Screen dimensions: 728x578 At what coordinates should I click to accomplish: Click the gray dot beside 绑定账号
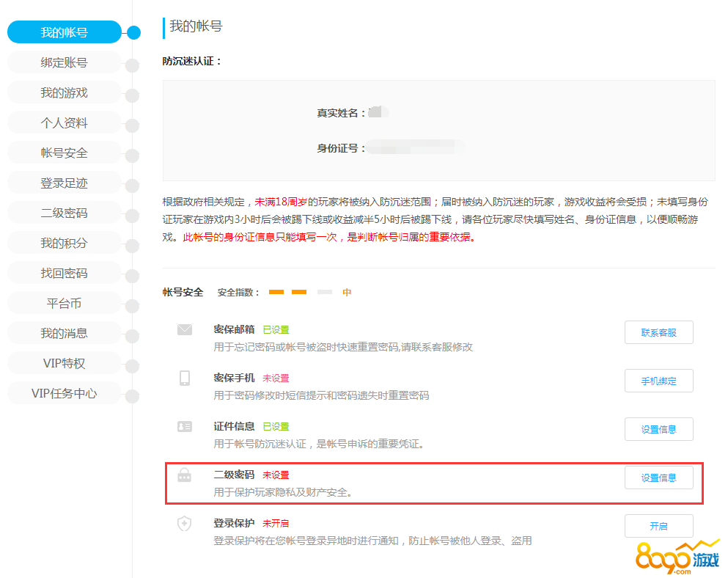point(132,65)
